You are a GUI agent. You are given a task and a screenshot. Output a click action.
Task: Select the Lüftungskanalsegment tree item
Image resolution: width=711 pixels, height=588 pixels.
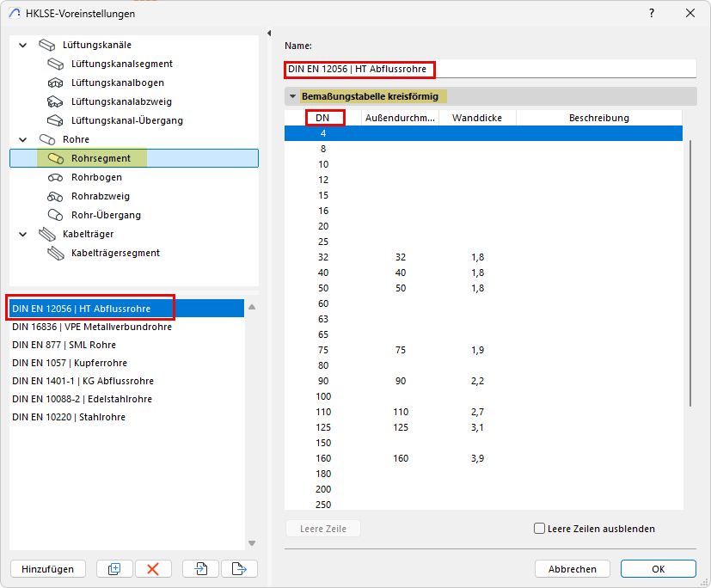coord(121,64)
